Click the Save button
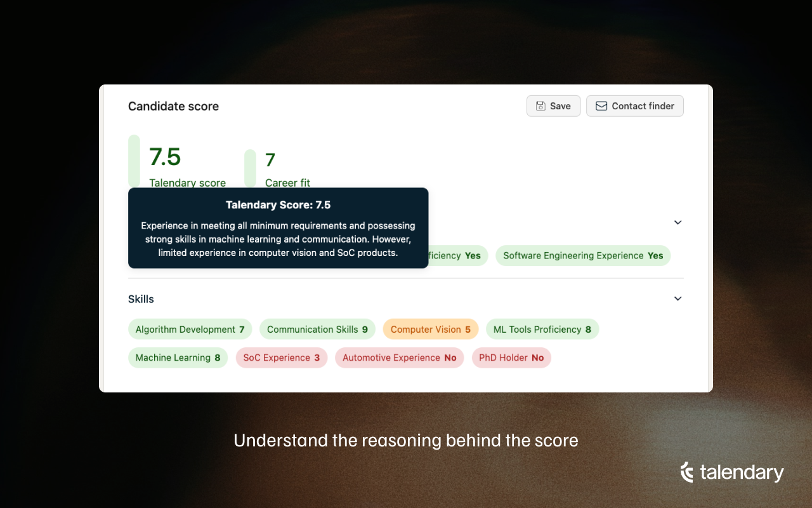Screen dimensions: 812x508 [553, 106]
